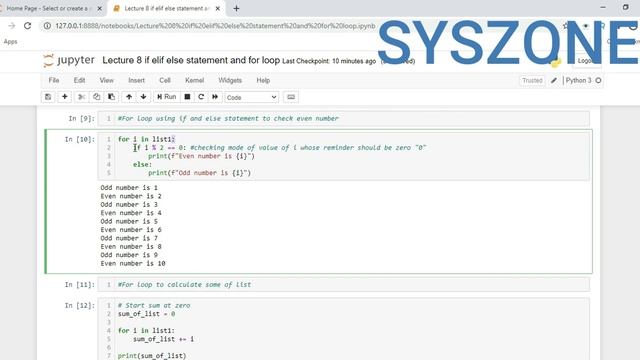Screen dimensions: 640x360
Task: Click Last Checkpoint 10 minutes ago text
Action: [x=329, y=61]
